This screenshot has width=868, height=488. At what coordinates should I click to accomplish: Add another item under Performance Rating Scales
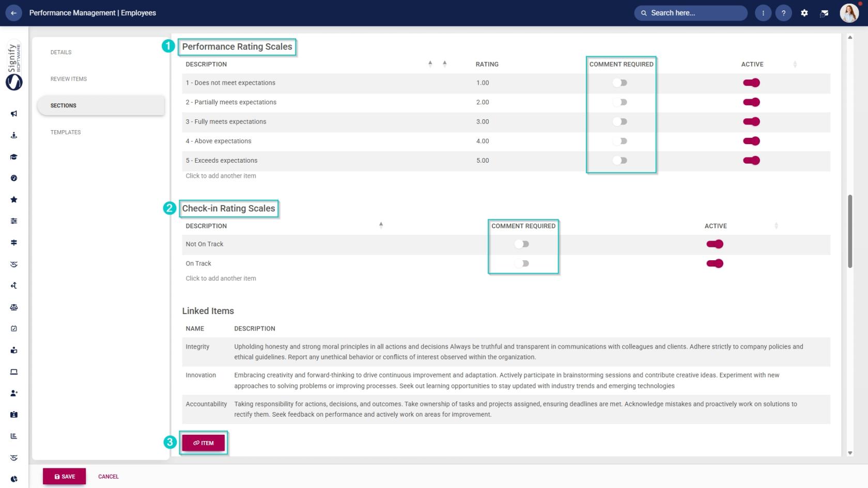pyautogui.click(x=221, y=176)
